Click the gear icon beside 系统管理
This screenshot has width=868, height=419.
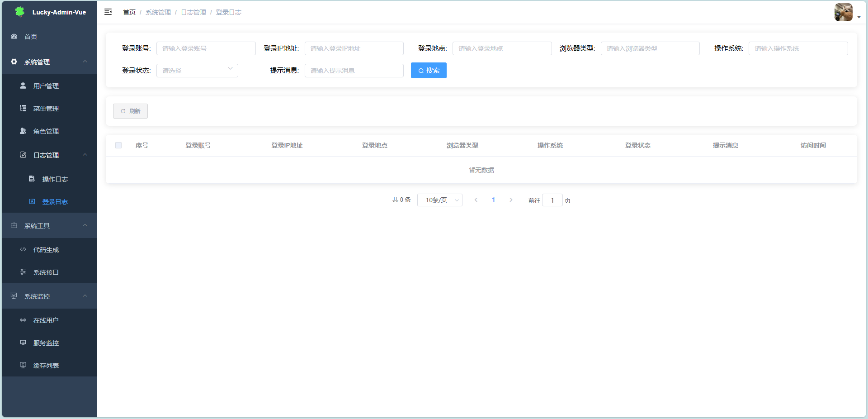(x=14, y=62)
